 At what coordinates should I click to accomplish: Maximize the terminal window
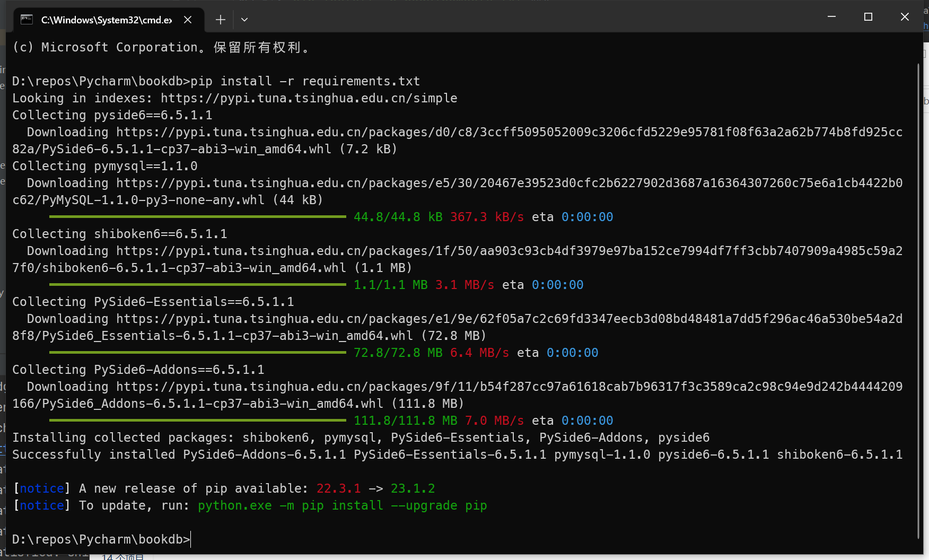(868, 17)
